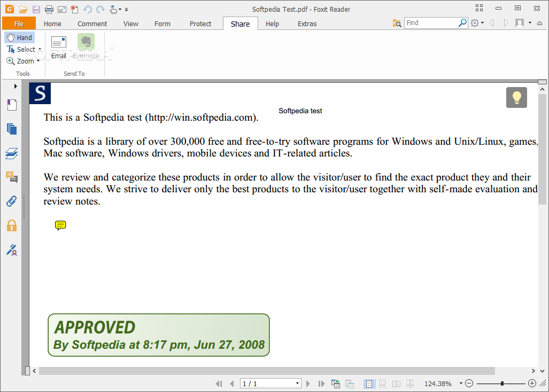
Task: Open the user account dropdown arrow
Action: pyautogui.click(x=530, y=23)
